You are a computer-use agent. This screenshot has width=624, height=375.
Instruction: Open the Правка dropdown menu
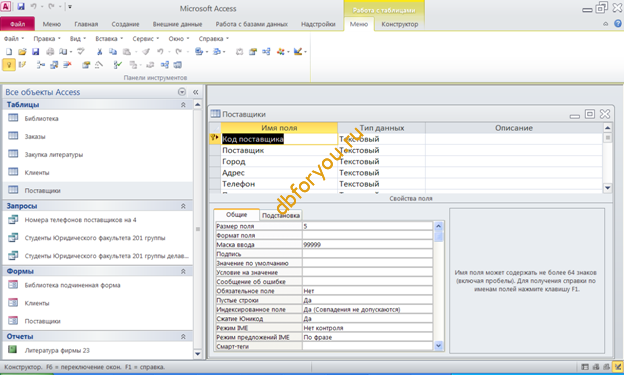point(47,39)
